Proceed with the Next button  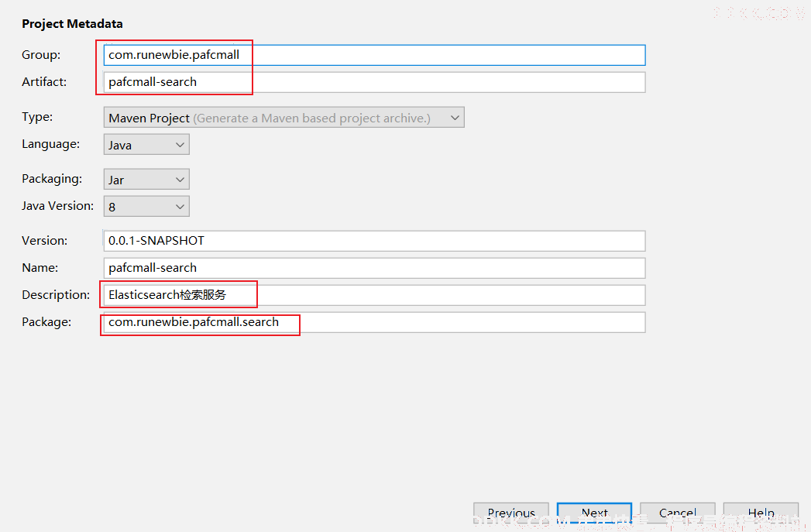594,513
